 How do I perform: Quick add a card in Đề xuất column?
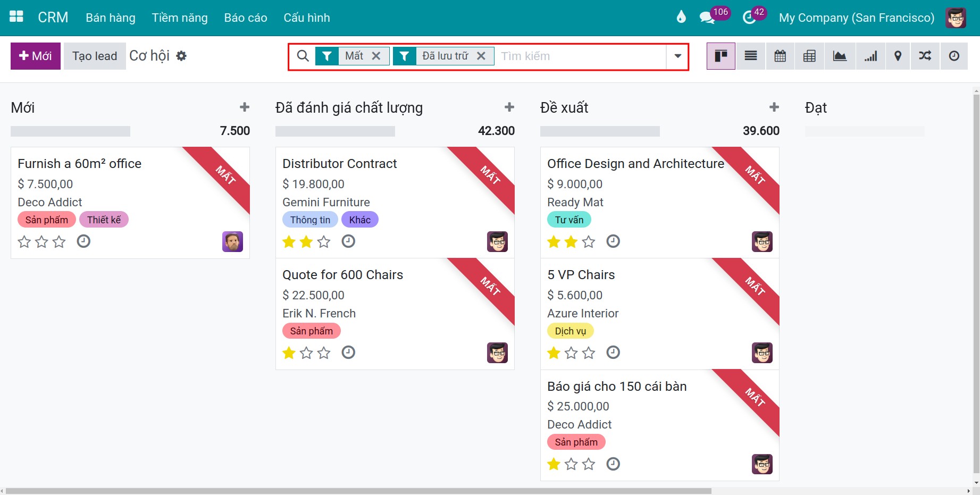[774, 107]
